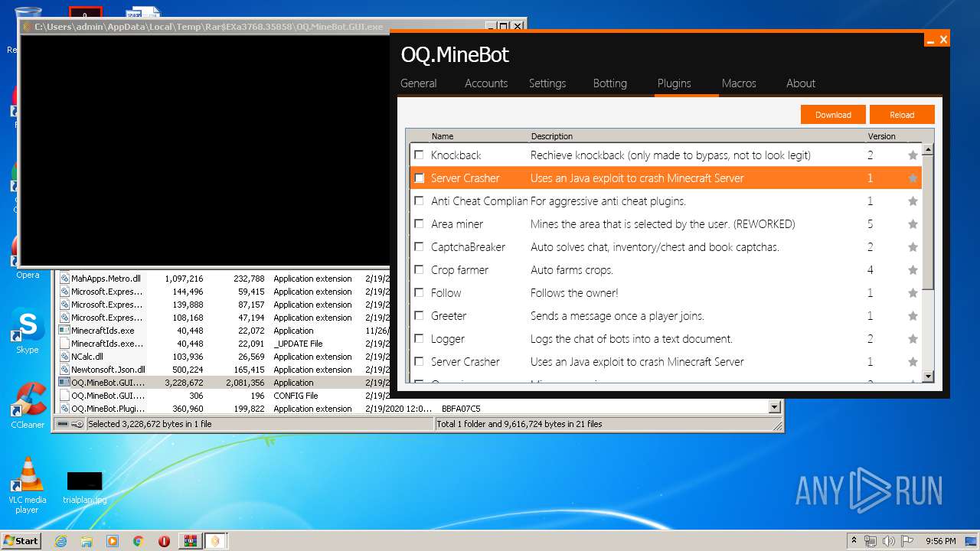Enable the highlighted Server Crasher checkbox
980x551 pixels.
point(419,178)
